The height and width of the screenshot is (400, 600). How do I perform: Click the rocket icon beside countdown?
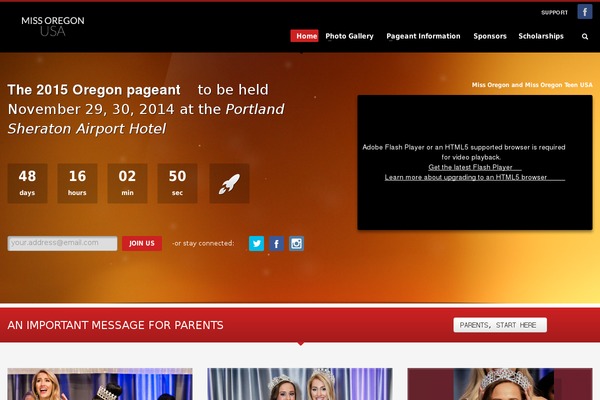pyautogui.click(x=229, y=183)
